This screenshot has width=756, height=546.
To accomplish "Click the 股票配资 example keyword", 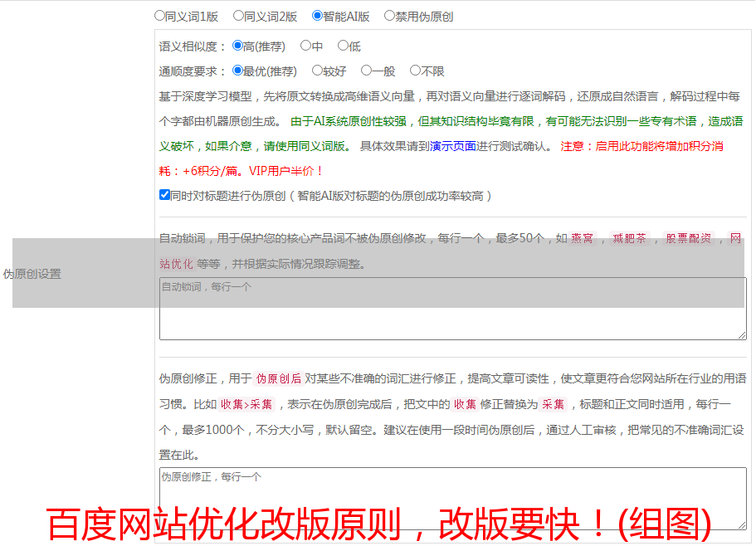I will click(x=689, y=238).
